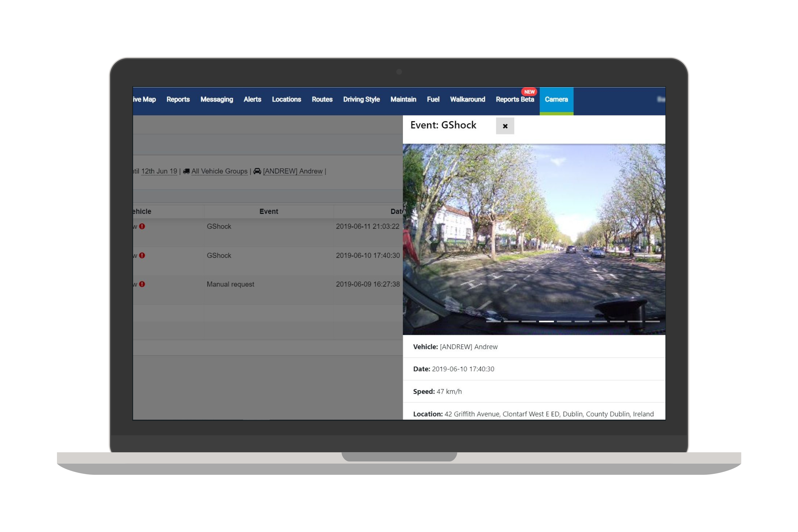Click the NEW badge above Reports Beta
Screen dimensions: 798x532
coord(529,92)
